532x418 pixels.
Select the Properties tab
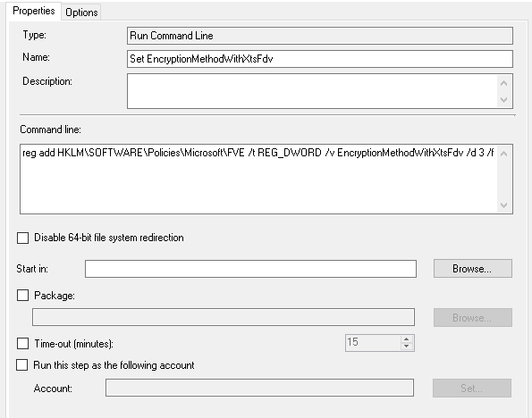34,11
